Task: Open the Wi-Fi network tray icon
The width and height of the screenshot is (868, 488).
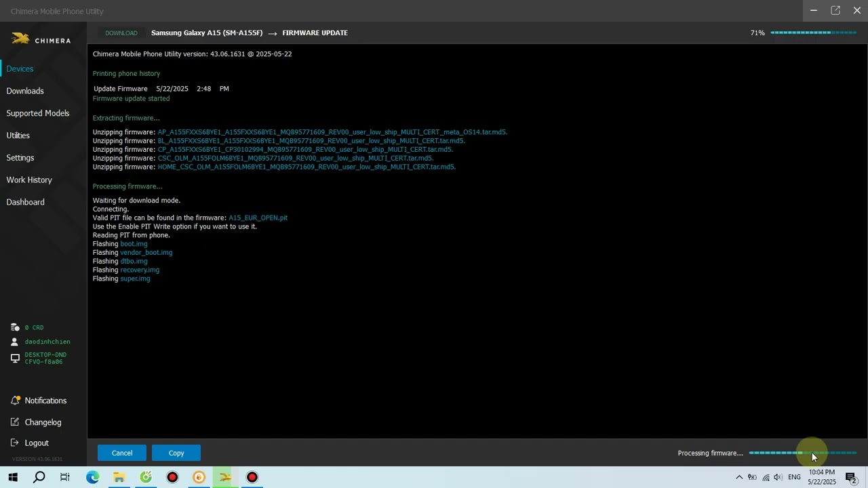Action: 766,477
